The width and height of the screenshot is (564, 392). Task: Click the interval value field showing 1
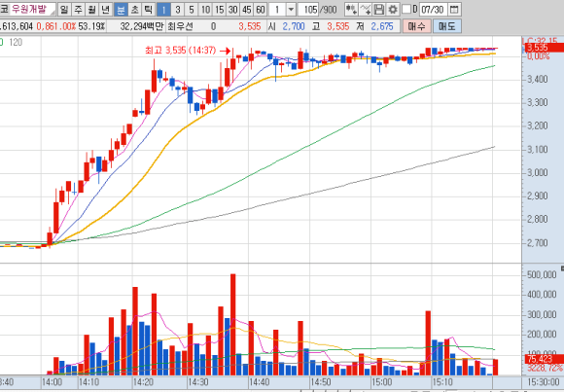coord(277,10)
